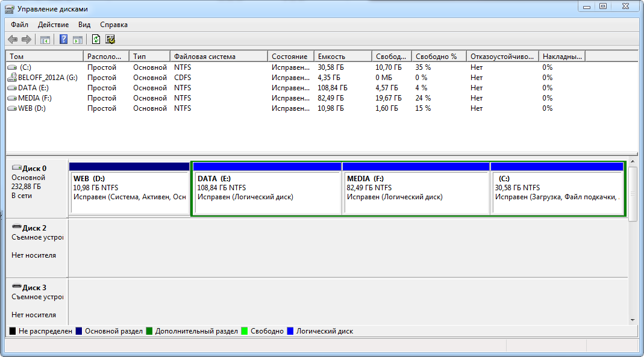Click the 0 МБ free space cell
The image size is (644, 357).
384,78
